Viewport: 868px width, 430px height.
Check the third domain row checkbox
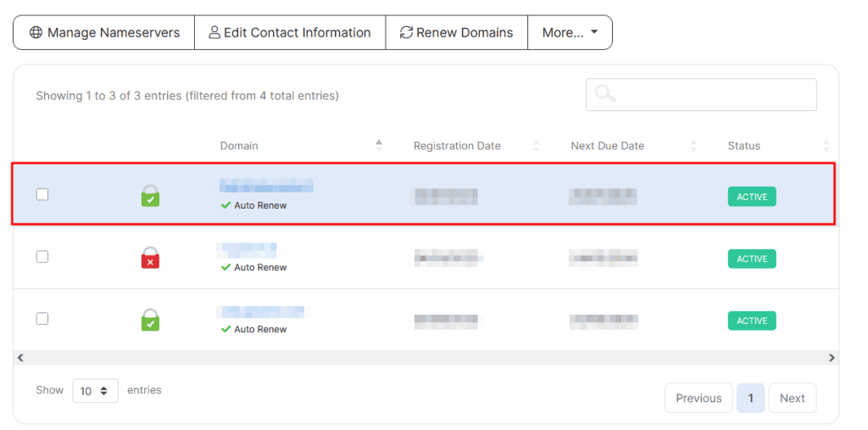point(42,318)
